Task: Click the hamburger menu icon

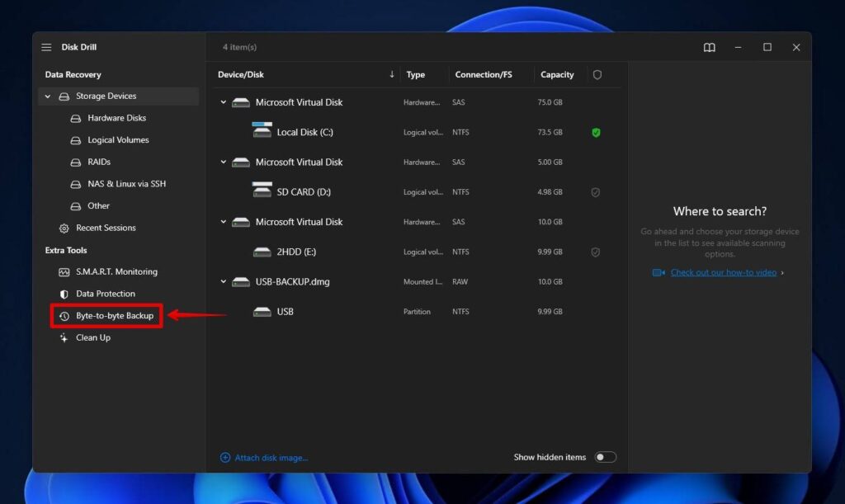Action: (46, 47)
